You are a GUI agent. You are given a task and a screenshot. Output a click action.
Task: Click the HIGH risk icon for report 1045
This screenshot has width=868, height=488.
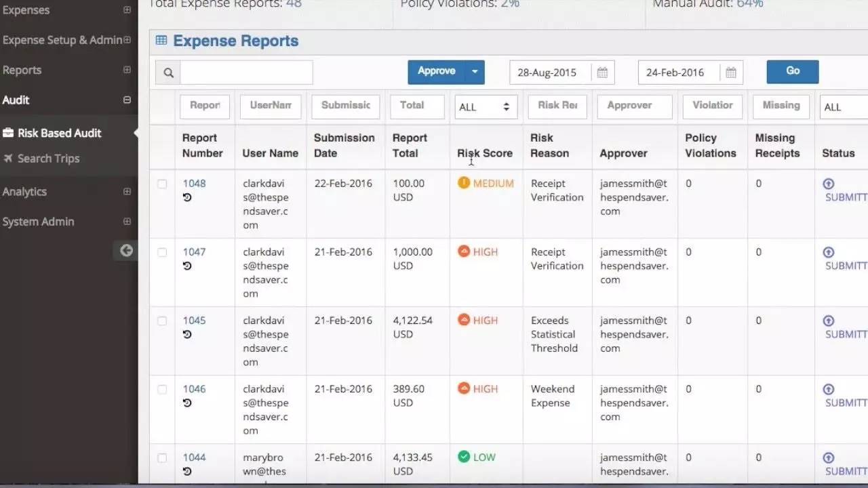pos(464,320)
